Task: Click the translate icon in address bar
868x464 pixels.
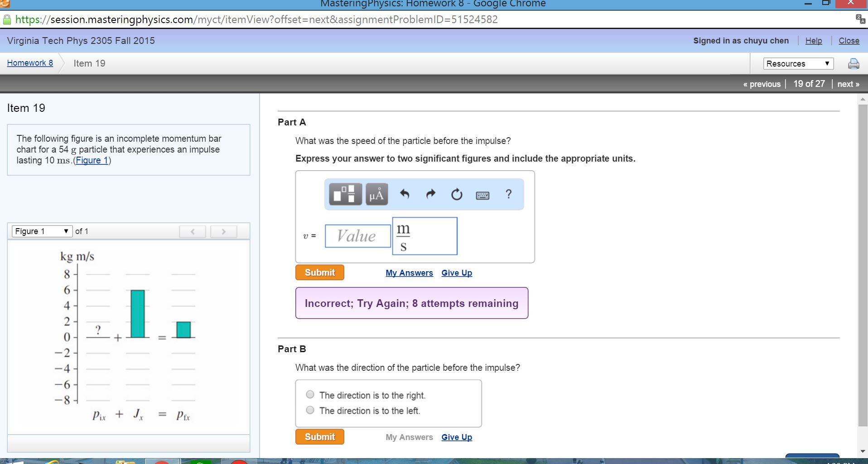Action: tap(860, 19)
